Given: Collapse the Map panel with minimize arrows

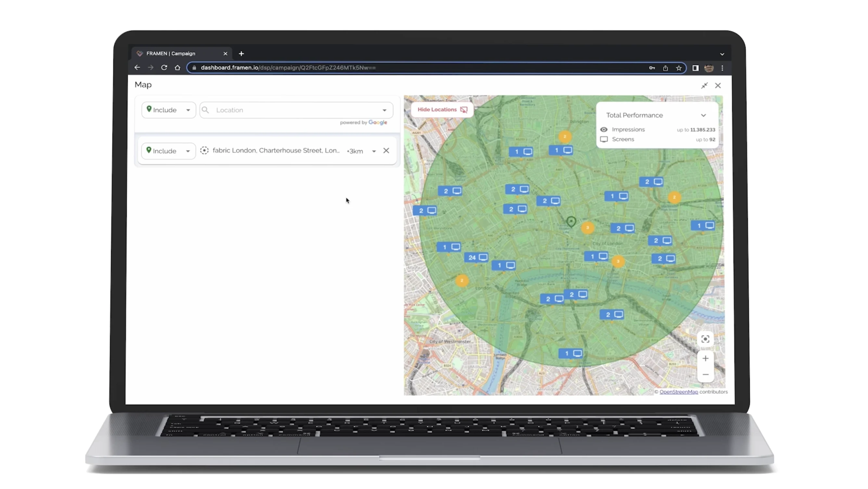Looking at the screenshot, I should tap(704, 86).
